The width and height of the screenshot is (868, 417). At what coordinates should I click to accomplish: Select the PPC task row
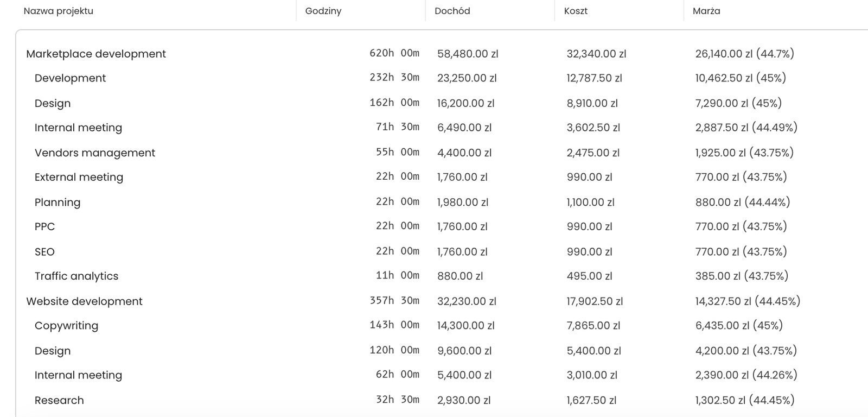click(x=44, y=226)
